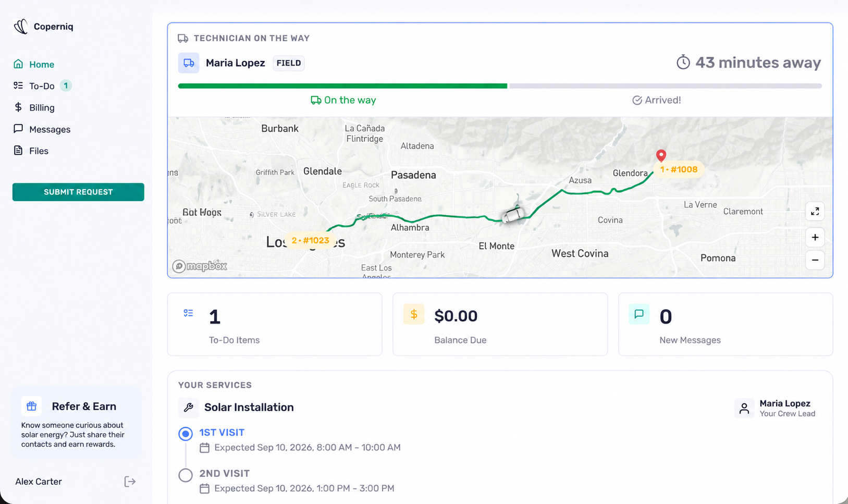Screen dimensions: 848x504
Task: Go to Billing in sidebar
Action: (x=34, y=107)
